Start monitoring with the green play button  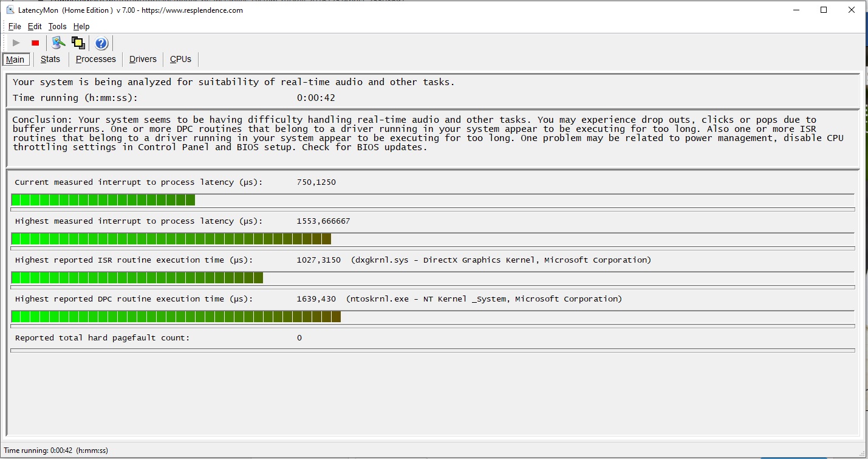[16, 43]
